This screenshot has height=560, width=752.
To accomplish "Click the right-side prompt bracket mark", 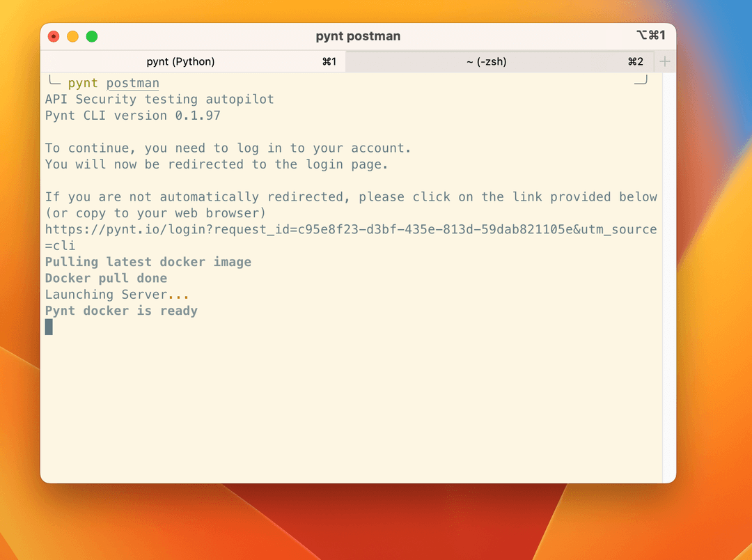I will 641,80.
